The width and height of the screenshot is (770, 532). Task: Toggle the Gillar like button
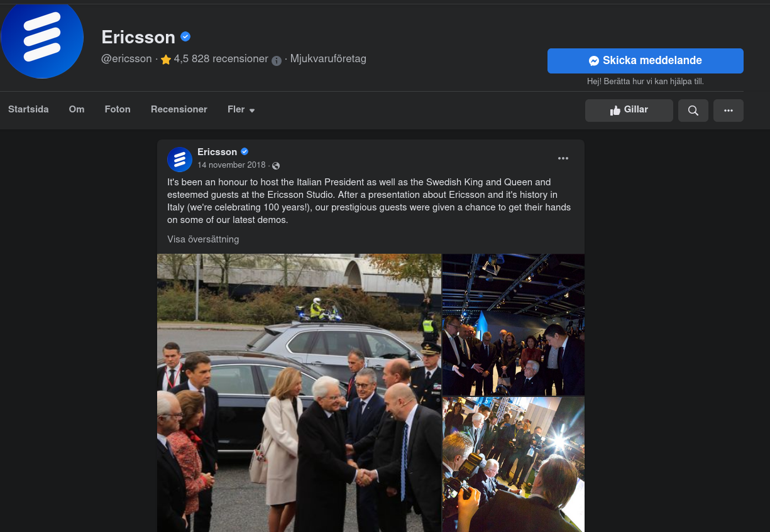(629, 111)
